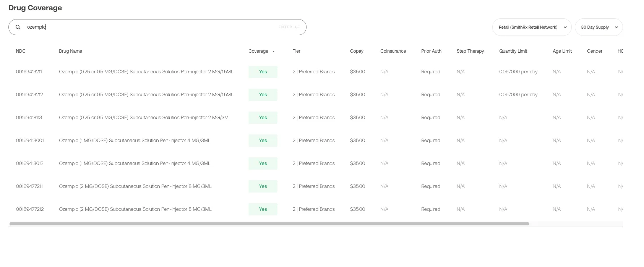Click the ENTER return arrow icon
644x267 pixels.
point(297,27)
